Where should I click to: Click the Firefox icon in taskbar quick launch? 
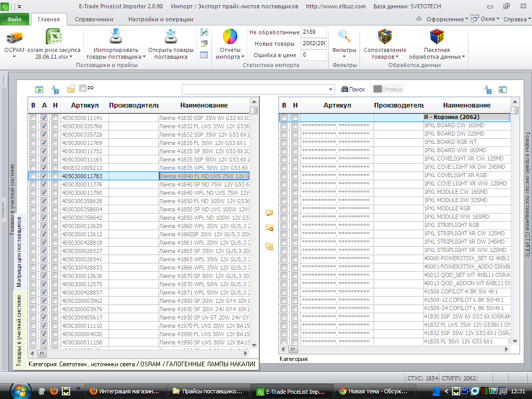tap(54, 391)
